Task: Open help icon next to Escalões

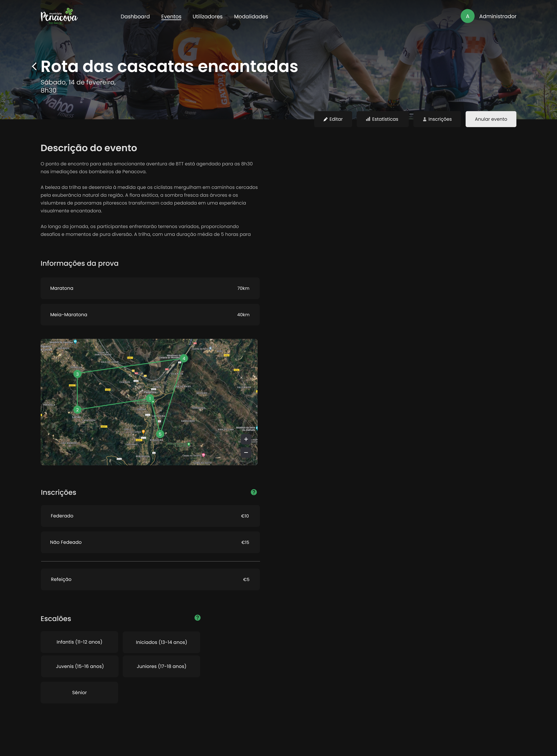Action: (197, 618)
